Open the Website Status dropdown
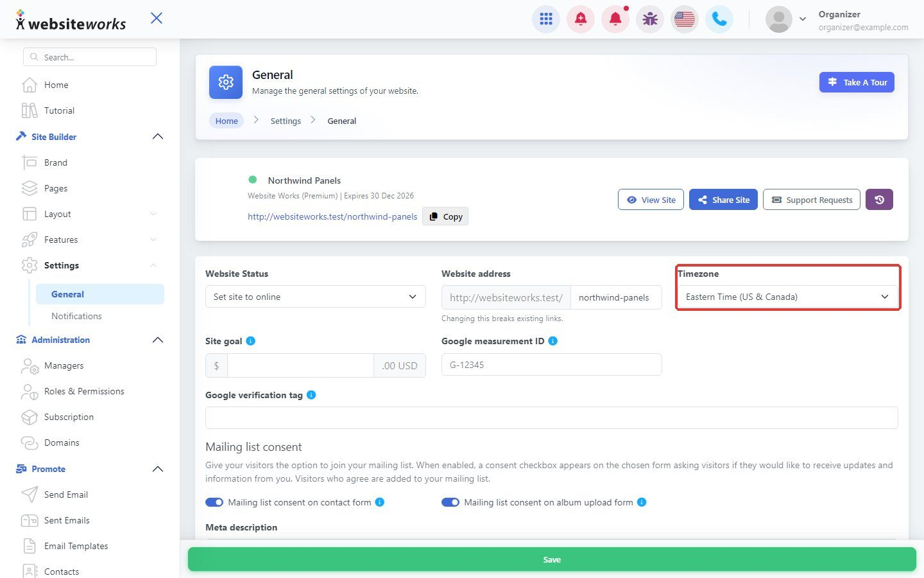This screenshot has height=578, width=924. pos(316,297)
